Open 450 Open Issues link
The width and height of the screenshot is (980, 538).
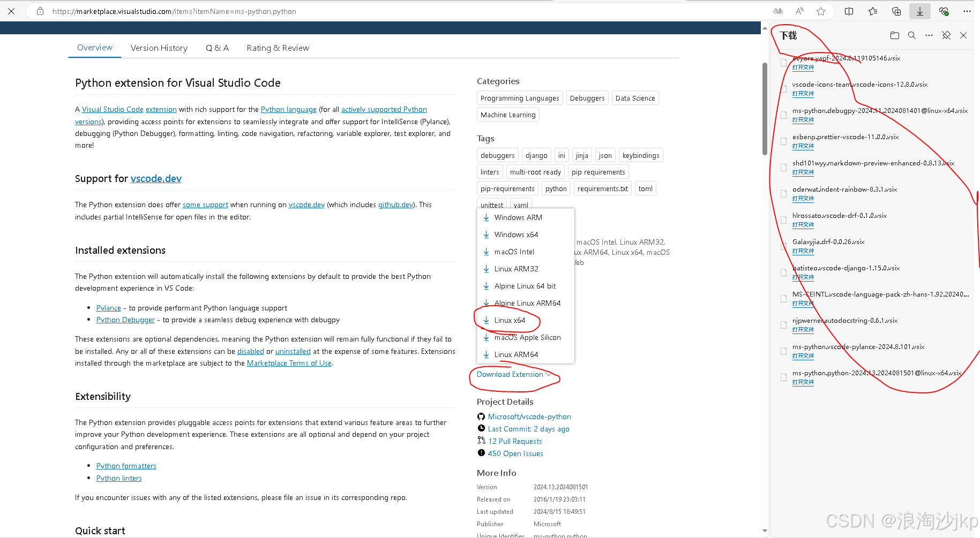click(x=515, y=453)
